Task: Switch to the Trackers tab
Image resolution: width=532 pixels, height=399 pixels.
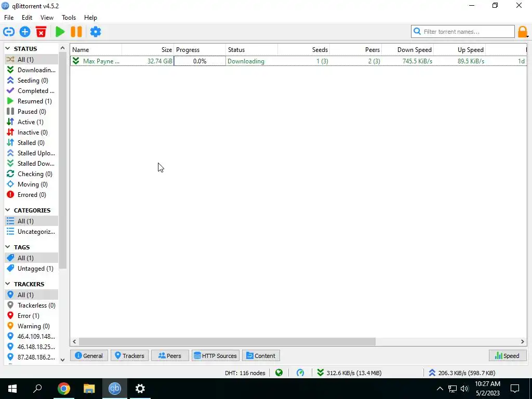Action: click(x=129, y=356)
